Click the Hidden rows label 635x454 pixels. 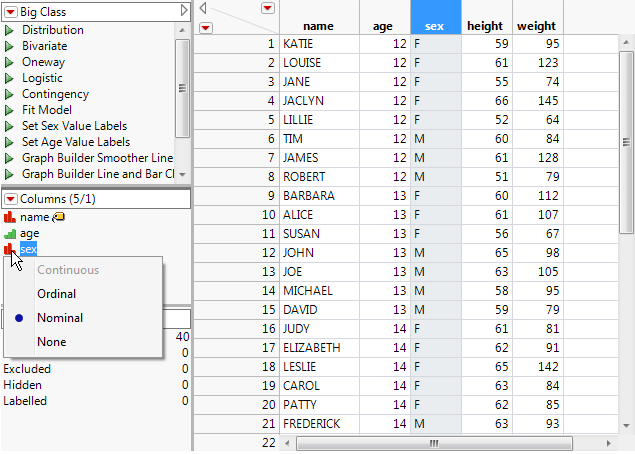tap(23, 385)
